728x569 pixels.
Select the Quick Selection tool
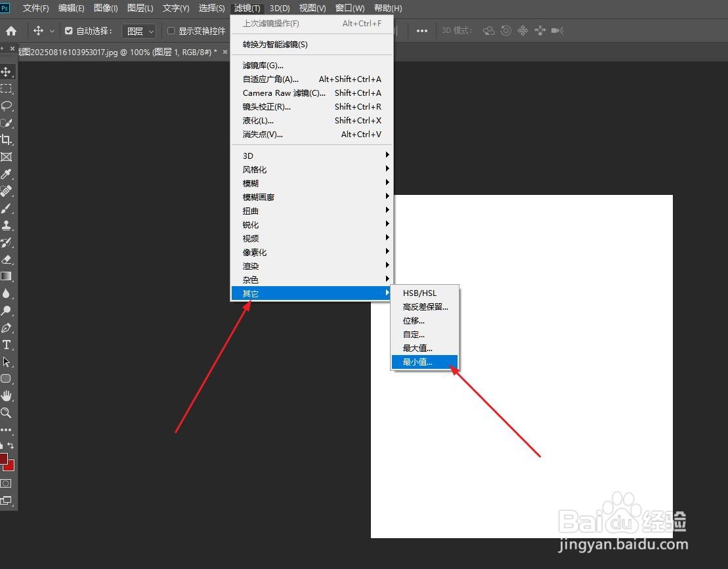click(x=7, y=123)
